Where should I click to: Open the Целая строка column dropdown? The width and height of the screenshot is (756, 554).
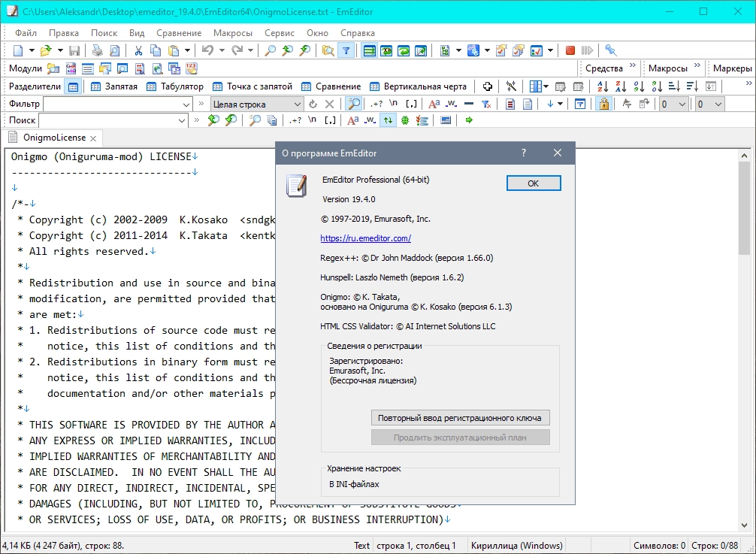pos(297,104)
